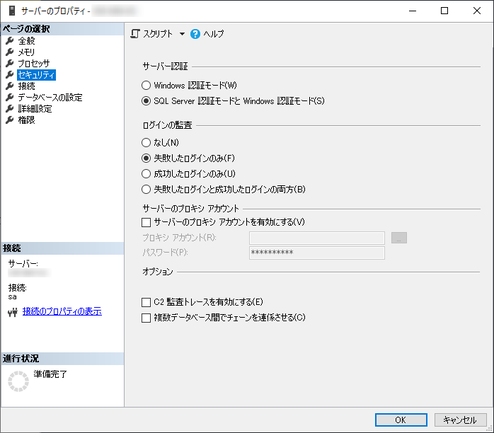The image size is (494, 433).
Task: Select 失敗したログインのみ radio button
Action: [146, 158]
